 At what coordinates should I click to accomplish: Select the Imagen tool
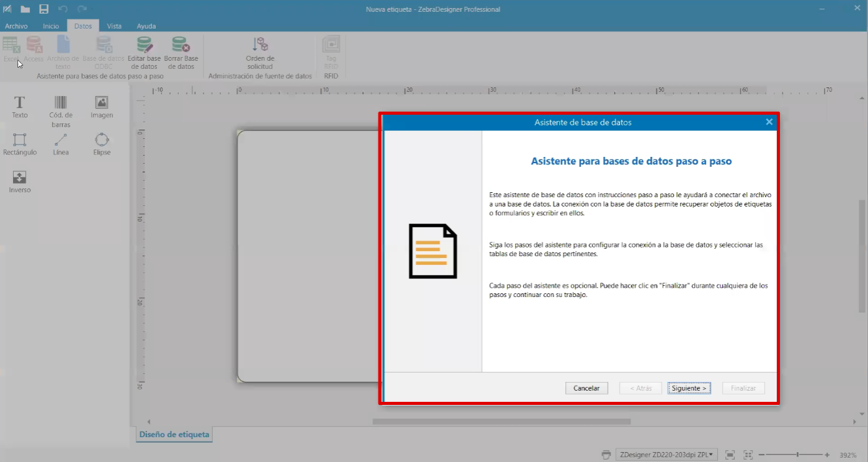click(x=102, y=107)
